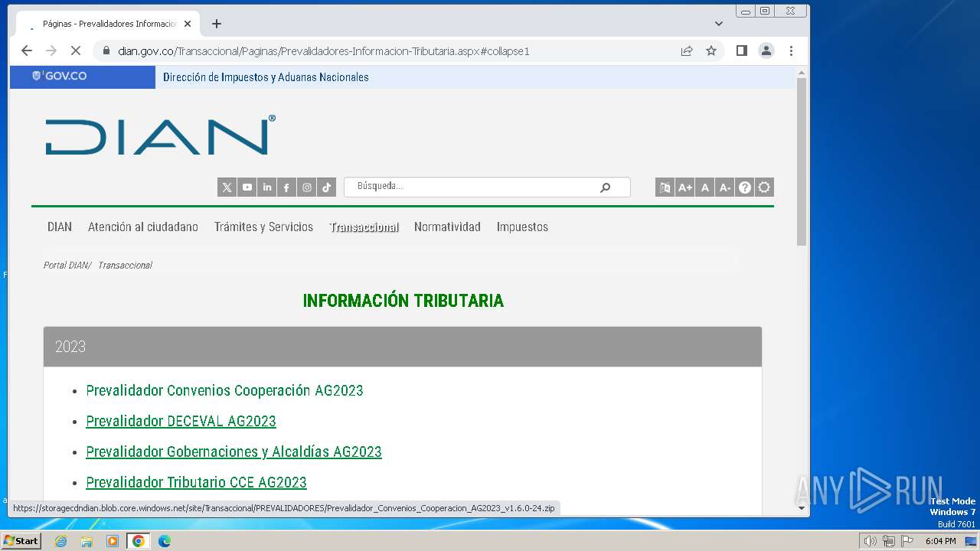This screenshot has height=551, width=980.
Task: Open File Explorer from taskbar
Action: 87,541
